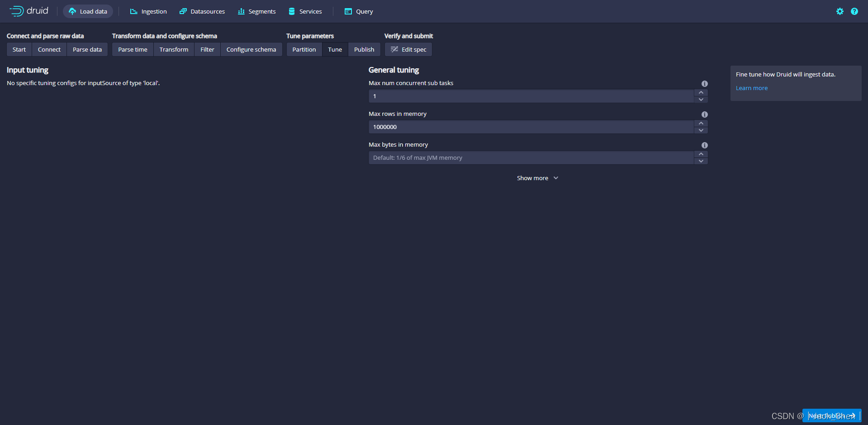868x425 pixels.
Task: Open the Learn more link
Action: click(751, 88)
